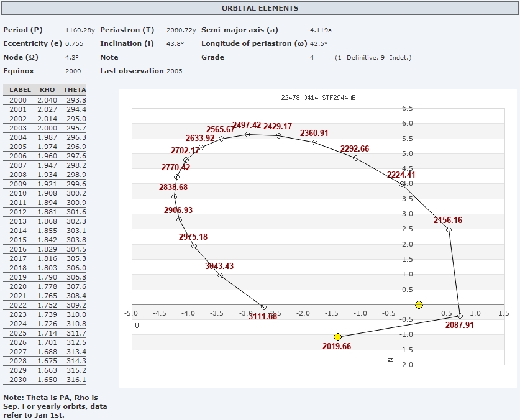This screenshot has height=420, width=520.
Task: Click the yellow marker labeled 2019.66
Action: point(337,337)
